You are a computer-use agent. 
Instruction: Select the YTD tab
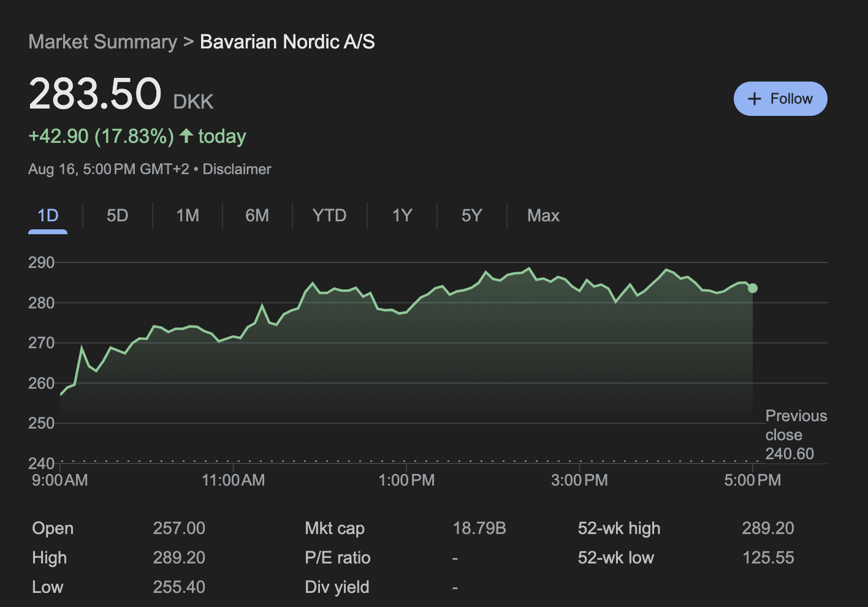pos(329,216)
